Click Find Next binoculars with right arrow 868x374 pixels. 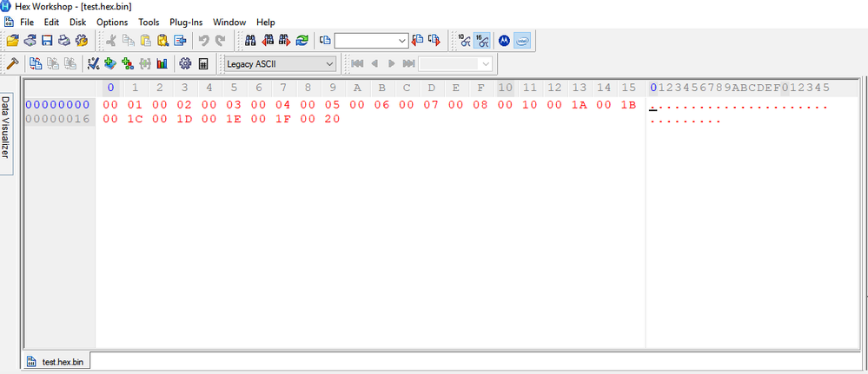click(x=285, y=41)
